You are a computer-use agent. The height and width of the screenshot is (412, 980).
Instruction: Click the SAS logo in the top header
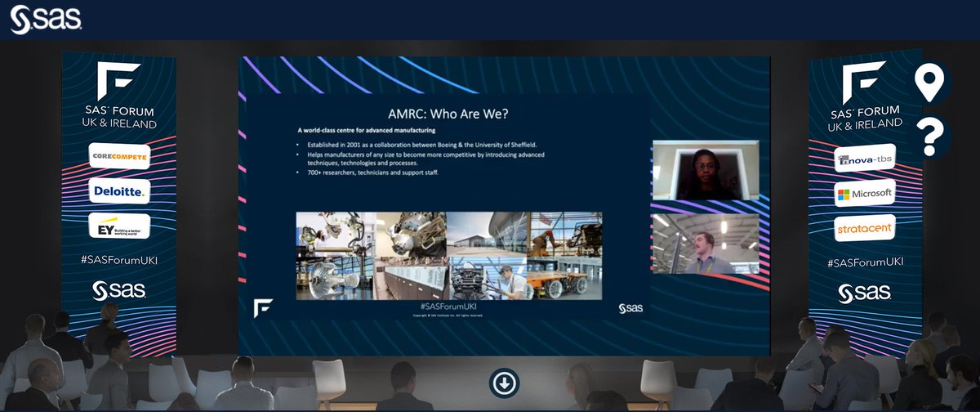[46, 20]
